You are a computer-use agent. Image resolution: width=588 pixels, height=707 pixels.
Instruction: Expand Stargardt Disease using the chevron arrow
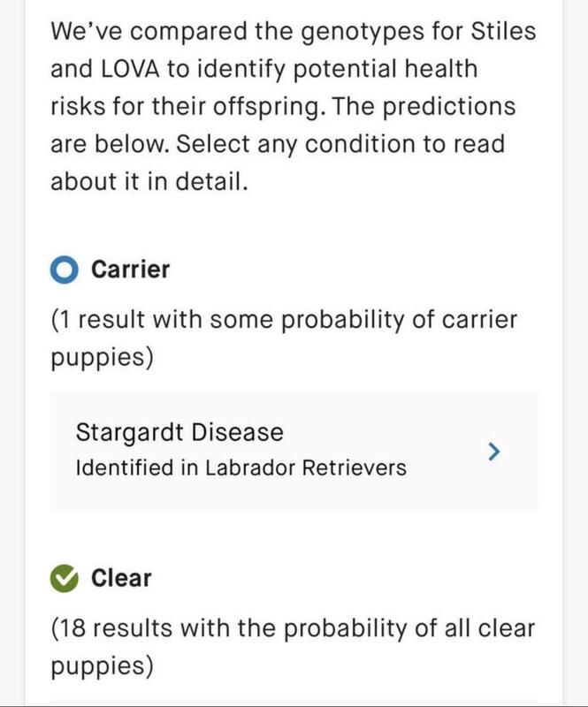click(x=494, y=452)
